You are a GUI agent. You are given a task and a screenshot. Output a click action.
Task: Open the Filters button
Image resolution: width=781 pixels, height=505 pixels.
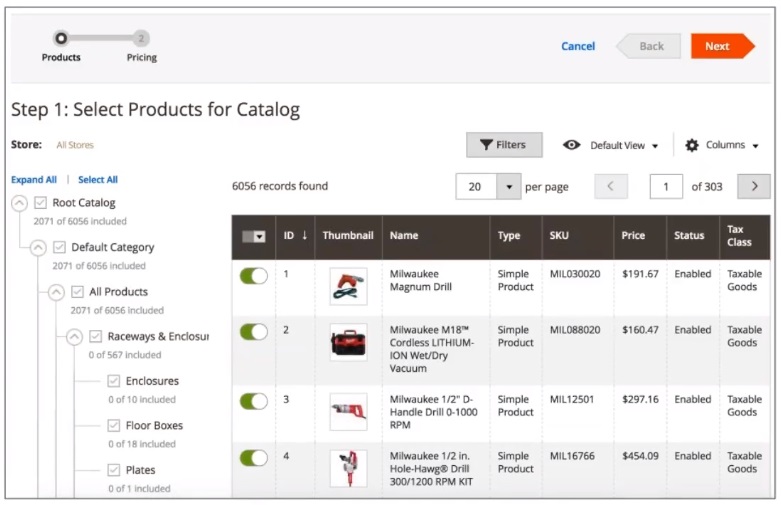pyautogui.click(x=504, y=145)
